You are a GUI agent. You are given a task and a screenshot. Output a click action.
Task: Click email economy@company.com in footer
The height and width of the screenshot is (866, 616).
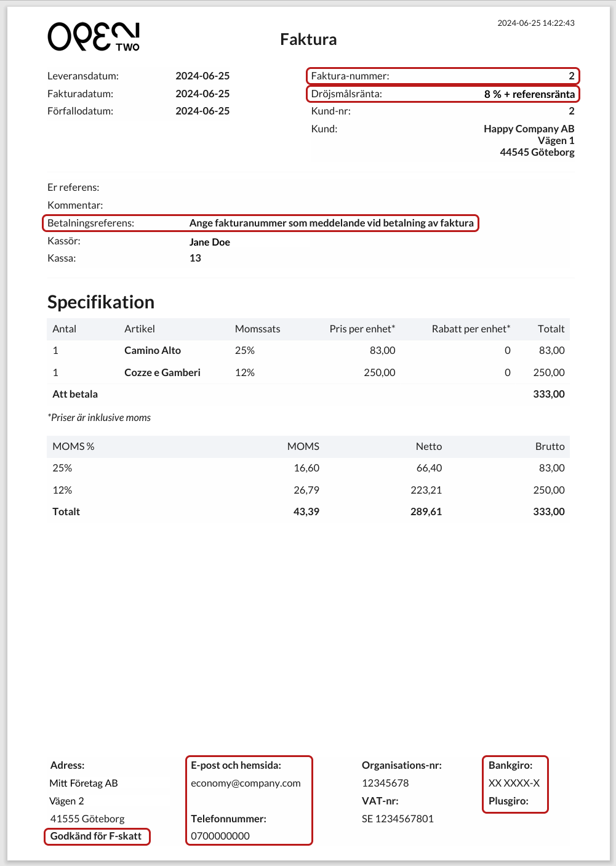(x=246, y=783)
